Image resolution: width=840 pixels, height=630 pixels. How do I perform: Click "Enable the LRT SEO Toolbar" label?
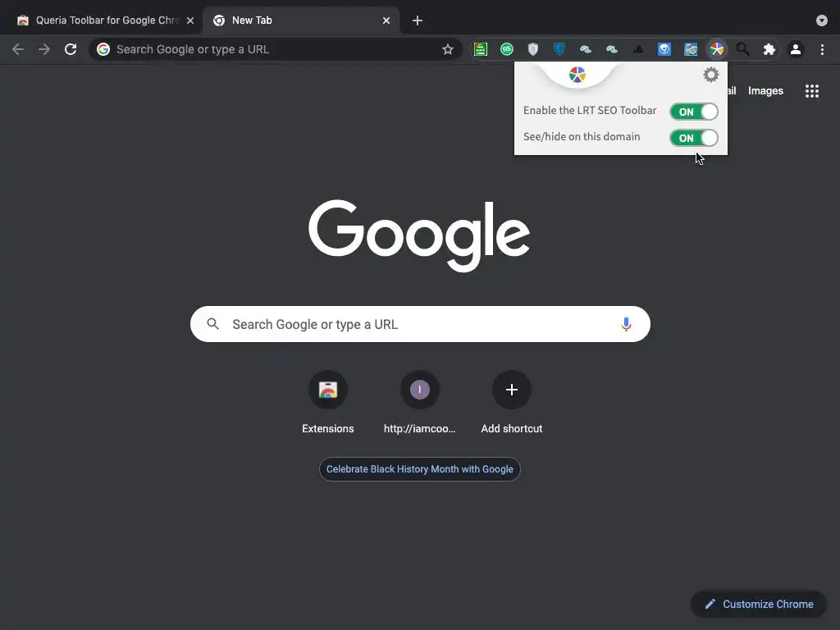[x=589, y=111]
